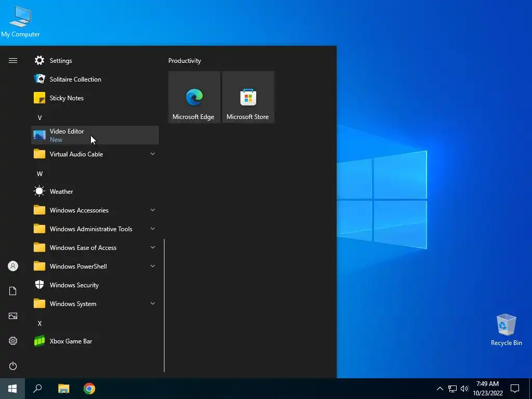Click the taskbar clock showing 7:49 AM
Image resolution: width=532 pixels, height=399 pixels.
click(487, 389)
